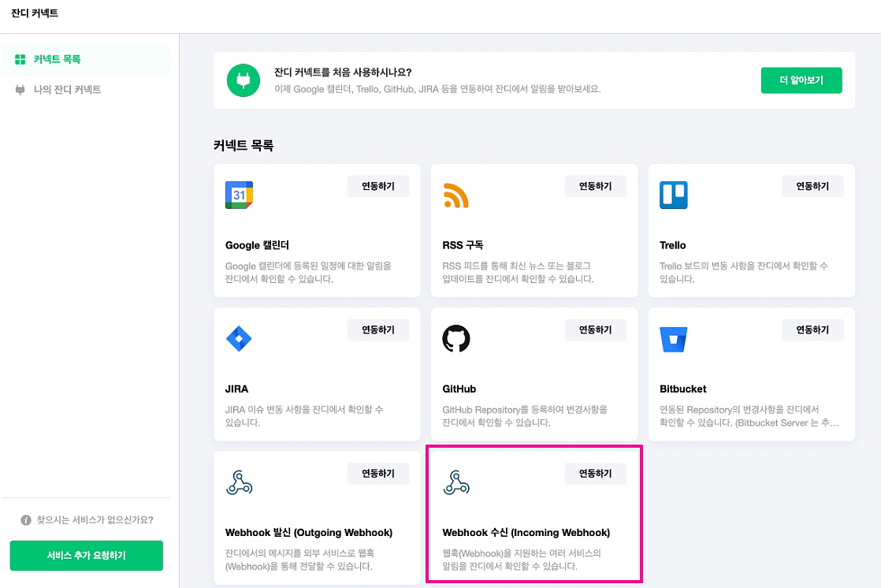881x588 pixels.
Task: Click the Google Calendar icon
Action: tap(239, 195)
